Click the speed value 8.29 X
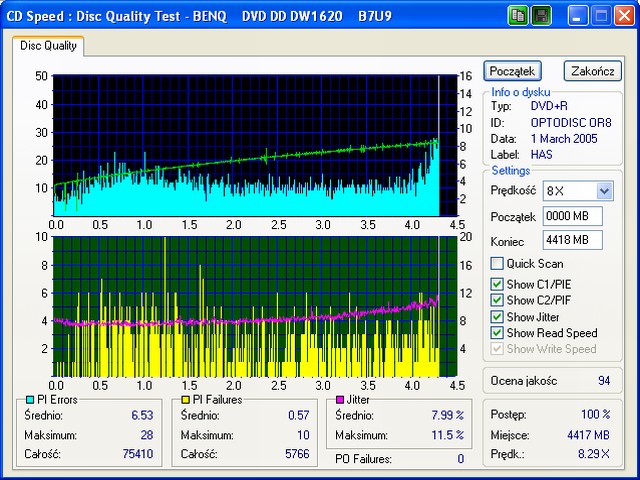640x480 pixels. tap(593, 454)
